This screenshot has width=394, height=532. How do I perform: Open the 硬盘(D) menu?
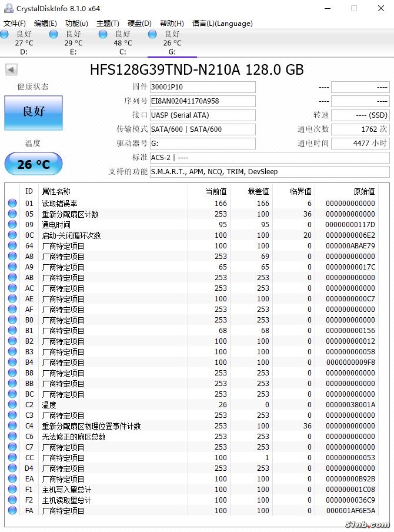point(139,24)
